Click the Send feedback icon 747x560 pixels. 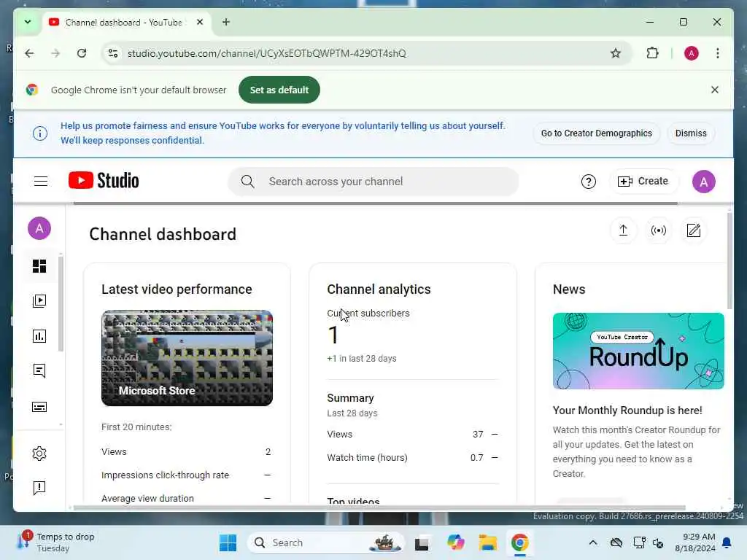39,488
